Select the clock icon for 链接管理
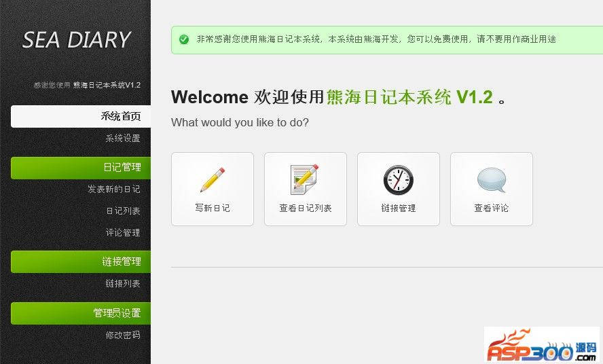 click(x=399, y=180)
